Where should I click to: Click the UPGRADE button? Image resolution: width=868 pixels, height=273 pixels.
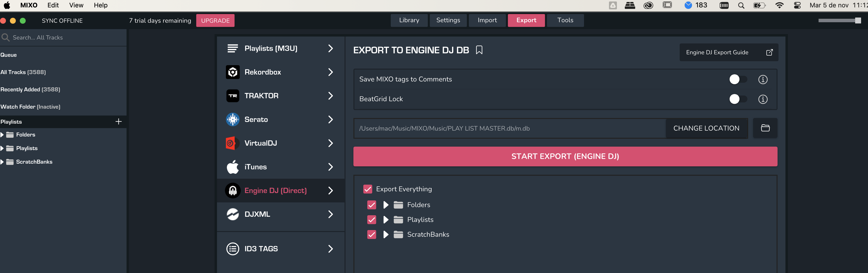coord(215,20)
